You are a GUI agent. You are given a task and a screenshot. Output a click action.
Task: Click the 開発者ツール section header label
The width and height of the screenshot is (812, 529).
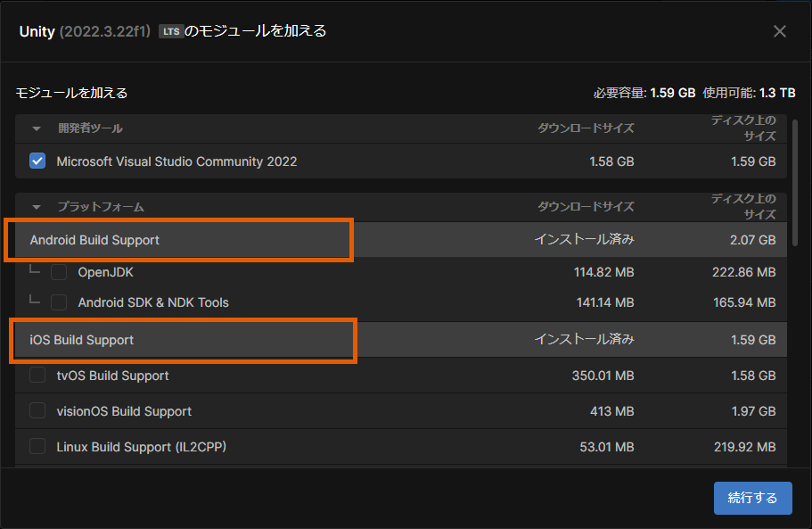(x=90, y=128)
